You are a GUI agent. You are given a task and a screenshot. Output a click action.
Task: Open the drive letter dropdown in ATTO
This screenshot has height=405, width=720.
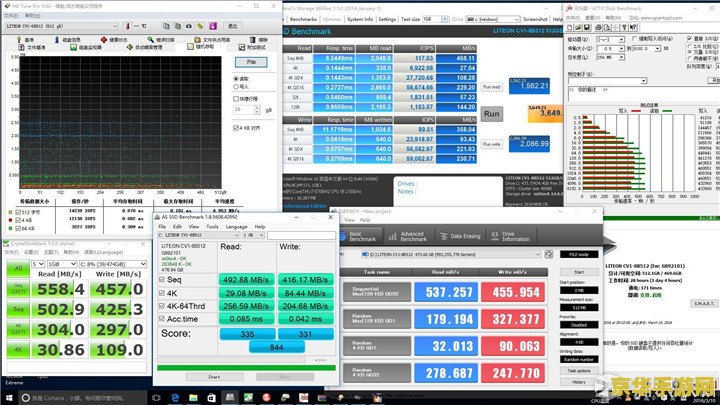[x=610, y=39]
